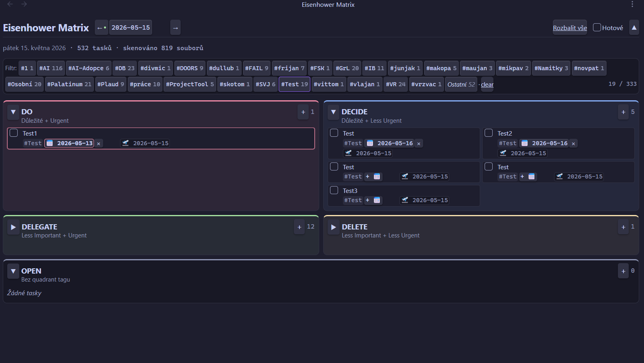Filter by the #SVJ tag
644x363 pixels.
(x=265, y=84)
